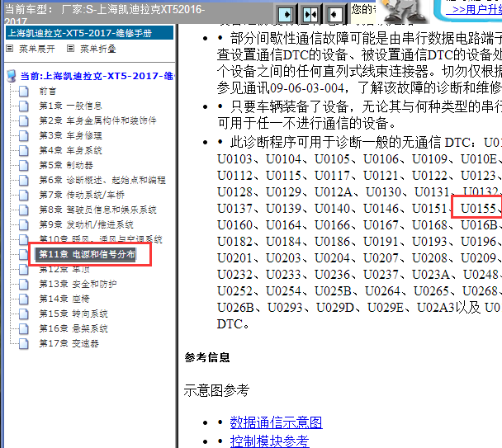Click page icon next to 第4章 车身系统

click(x=24, y=150)
